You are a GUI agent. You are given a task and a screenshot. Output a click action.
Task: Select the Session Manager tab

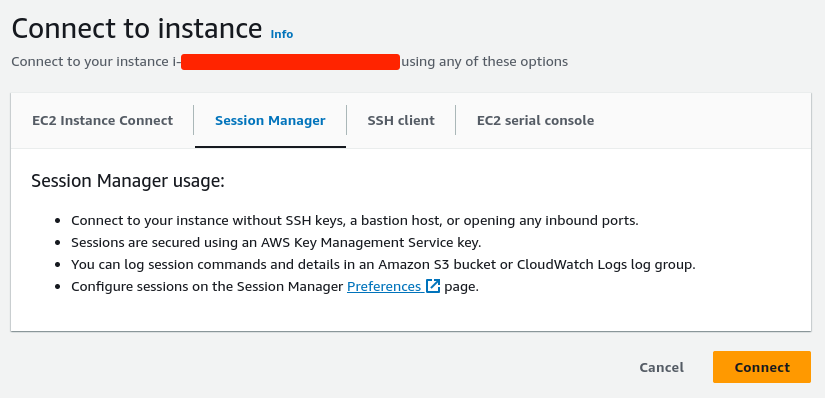(x=270, y=121)
